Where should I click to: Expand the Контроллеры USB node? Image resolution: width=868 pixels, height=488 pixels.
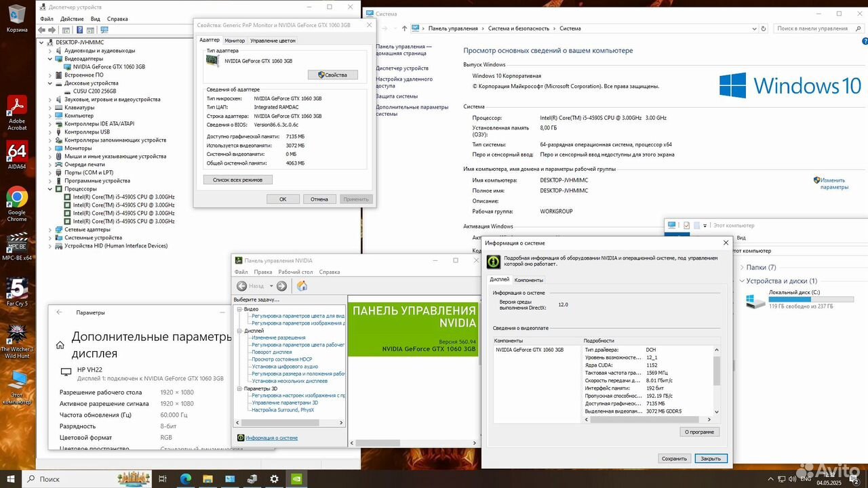pyautogui.click(x=50, y=132)
